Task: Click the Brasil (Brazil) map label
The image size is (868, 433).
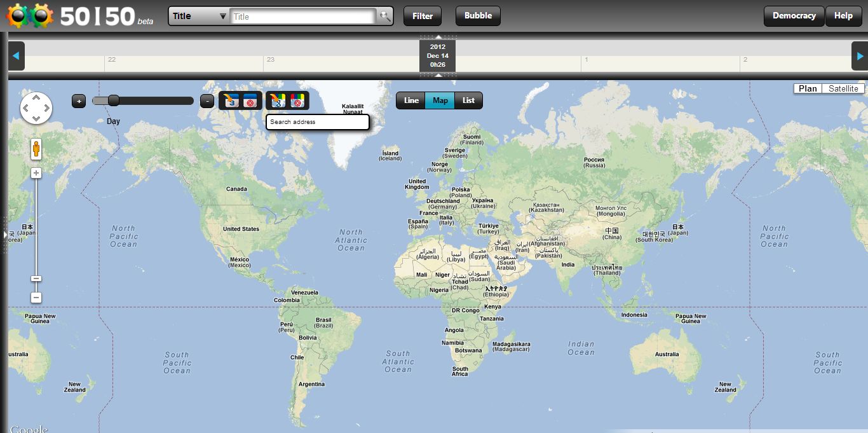Action: click(324, 323)
